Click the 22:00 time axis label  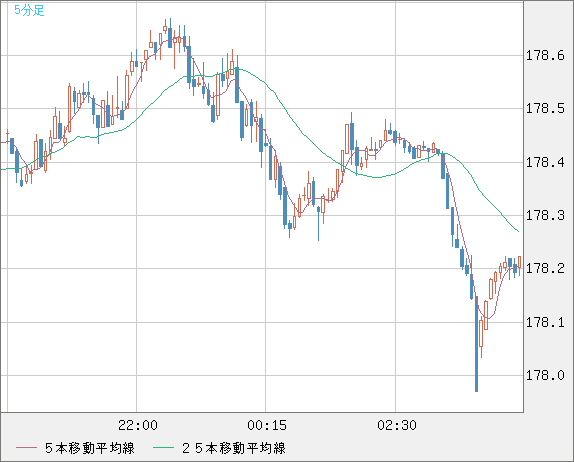[x=138, y=425]
